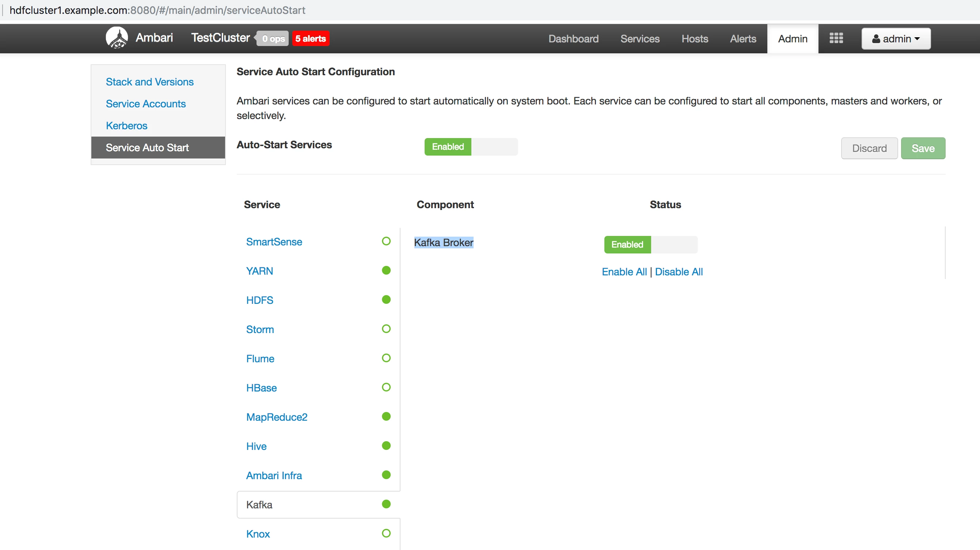Click the Ambari logo icon
This screenshot has width=980, height=550.
(x=117, y=38)
